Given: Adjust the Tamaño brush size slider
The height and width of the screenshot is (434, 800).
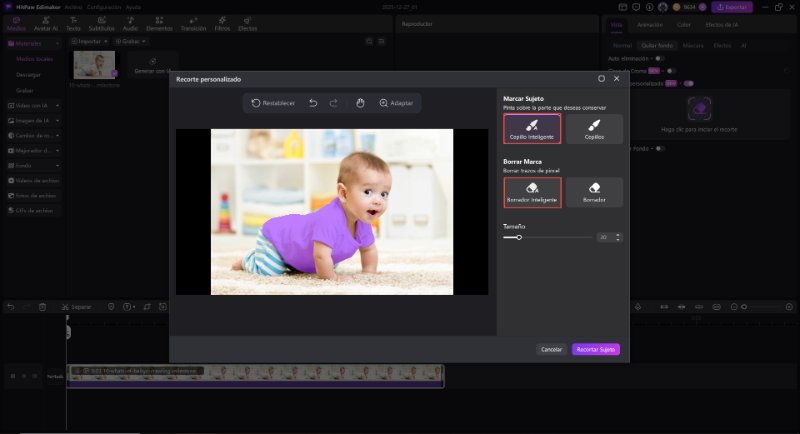Looking at the screenshot, I should [518, 237].
